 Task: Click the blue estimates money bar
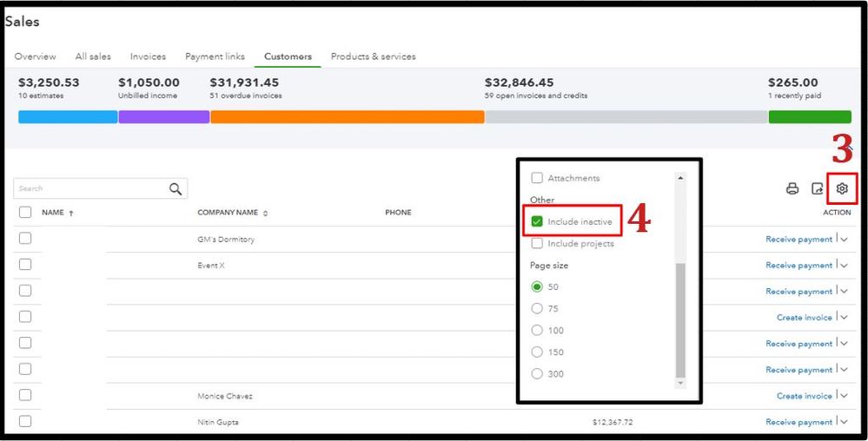coord(68,116)
